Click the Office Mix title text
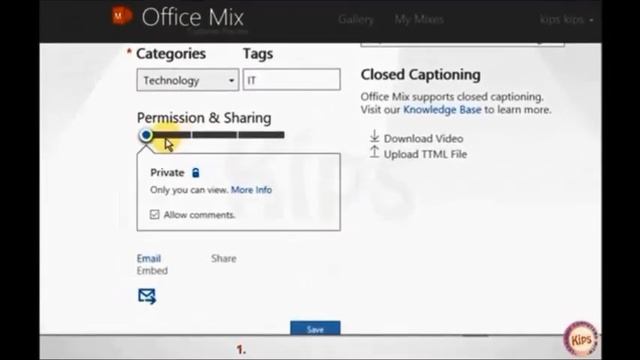640x360 pixels. [193, 18]
